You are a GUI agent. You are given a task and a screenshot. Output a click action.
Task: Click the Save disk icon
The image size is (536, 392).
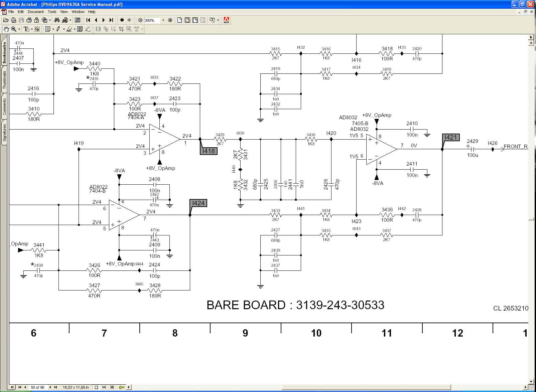(x=21, y=20)
